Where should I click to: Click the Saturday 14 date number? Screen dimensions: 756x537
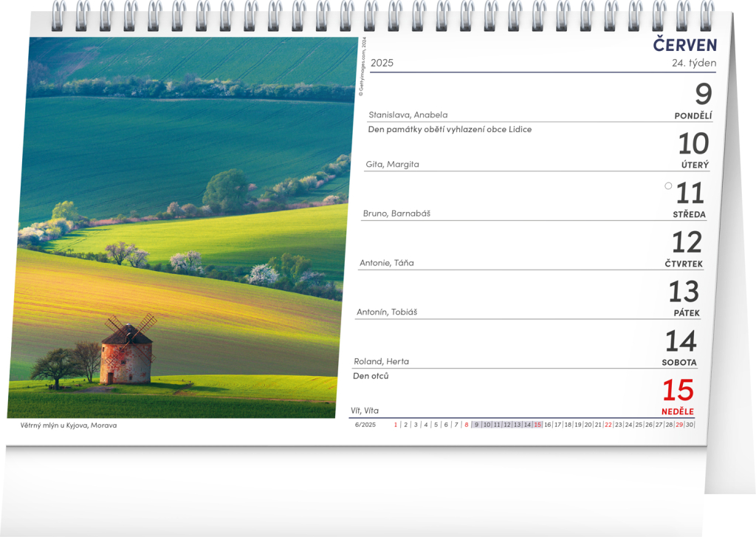click(681, 341)
